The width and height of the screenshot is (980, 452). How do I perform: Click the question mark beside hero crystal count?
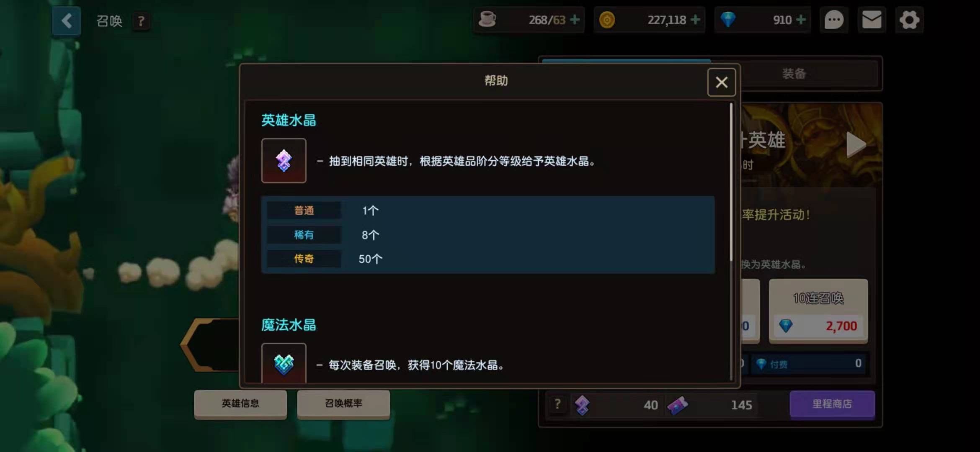click(x=557, y=404)
